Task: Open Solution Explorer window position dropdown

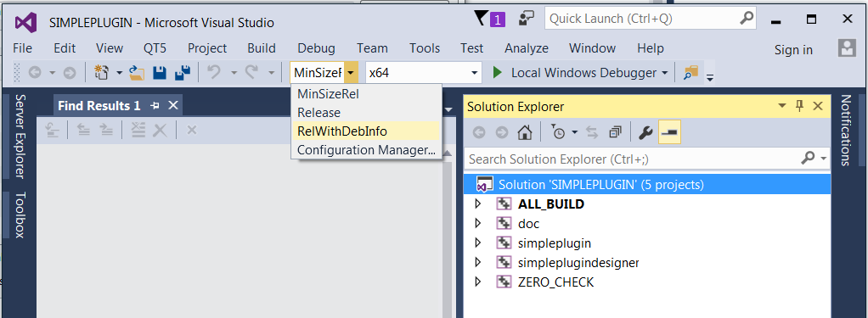Action: [x=781, y=106]
